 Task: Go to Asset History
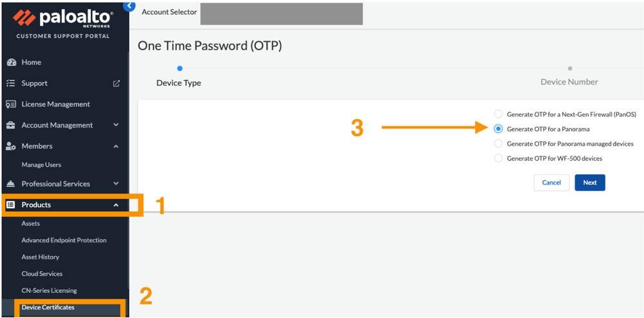40,257
